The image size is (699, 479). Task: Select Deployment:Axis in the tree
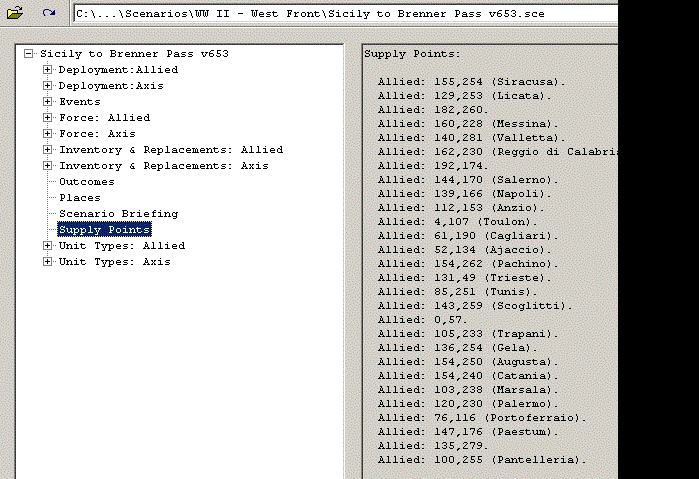111,86
